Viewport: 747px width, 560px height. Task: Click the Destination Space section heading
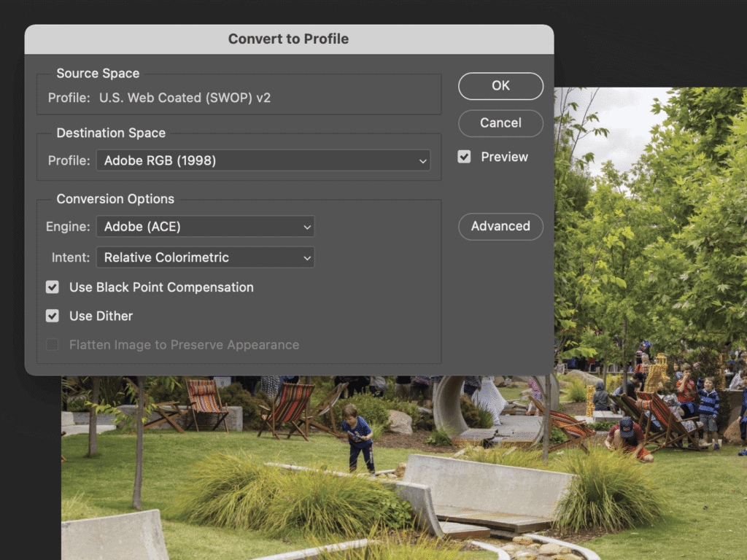[111, 133]
